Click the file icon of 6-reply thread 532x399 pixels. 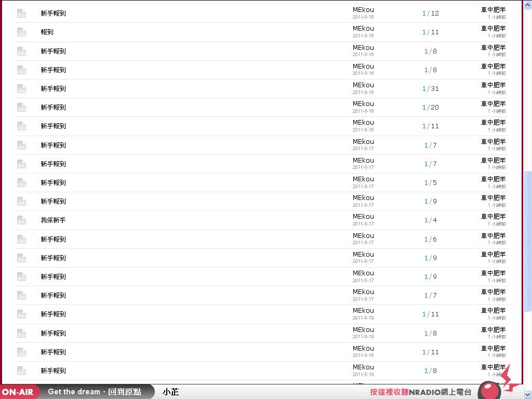pos(21,239)
